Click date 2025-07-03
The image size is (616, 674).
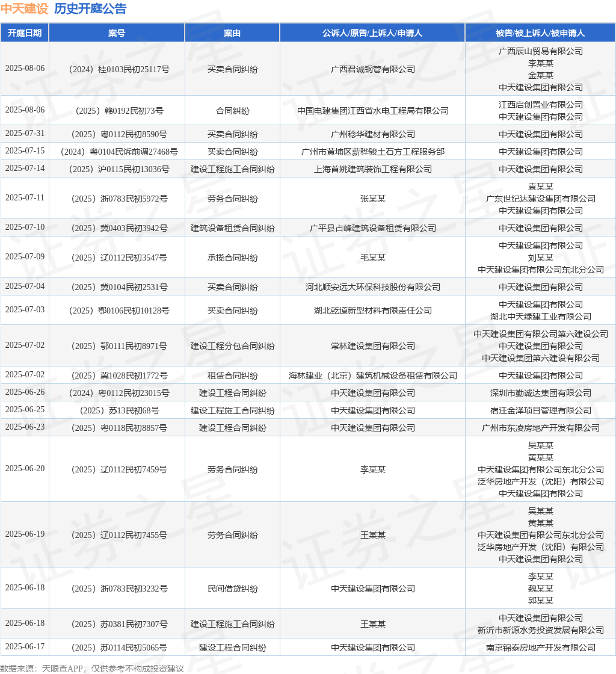pyautogui.click(x=25, y=309)
